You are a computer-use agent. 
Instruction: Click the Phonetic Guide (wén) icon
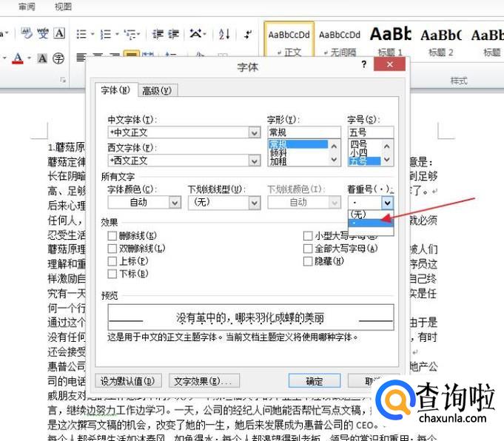point(43,33)
